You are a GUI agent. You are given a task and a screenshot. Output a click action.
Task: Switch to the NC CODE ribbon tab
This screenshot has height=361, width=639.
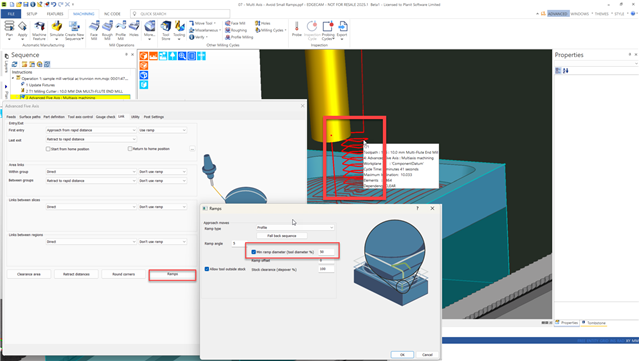coord(112,14)
